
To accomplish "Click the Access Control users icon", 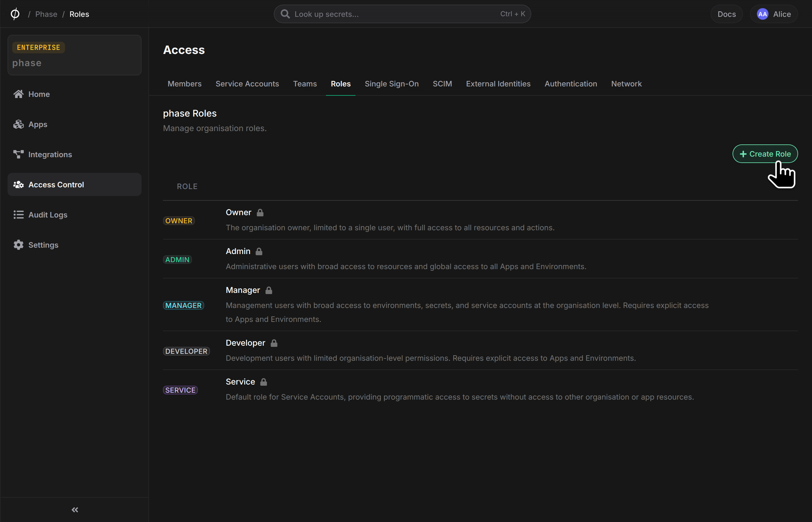I will coord(19,184).
